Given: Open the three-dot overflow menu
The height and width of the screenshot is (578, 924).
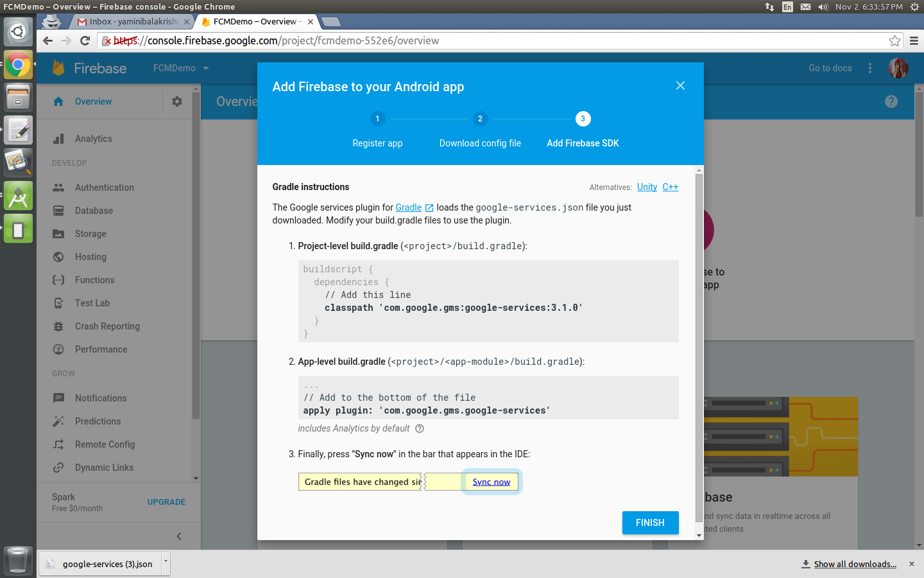Looking at the screenshot, I should (x=870, y=68).
